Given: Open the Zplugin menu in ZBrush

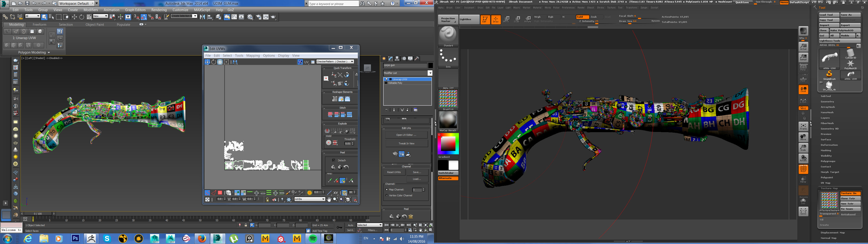Looking at the screenshot, I should [x=644, y=8].
